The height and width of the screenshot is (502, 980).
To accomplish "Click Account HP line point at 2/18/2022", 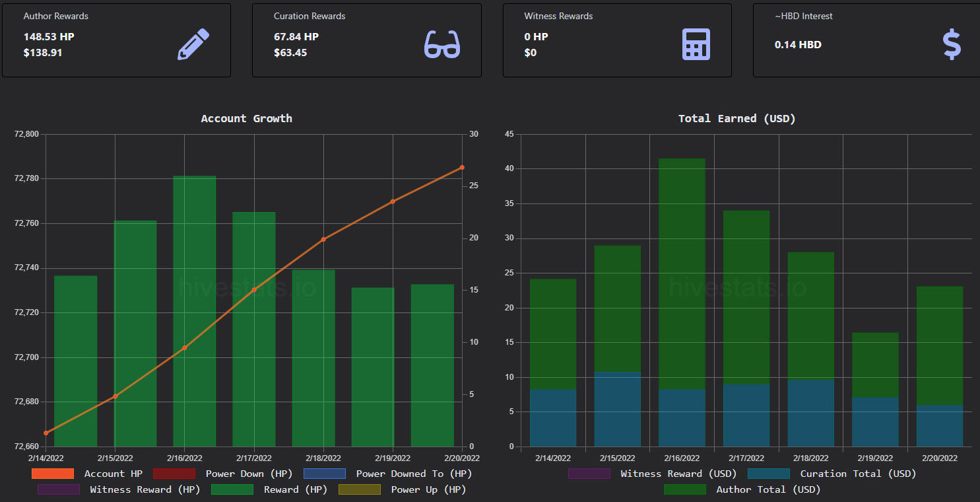I will pyautogui.click(x=323, y=240).
